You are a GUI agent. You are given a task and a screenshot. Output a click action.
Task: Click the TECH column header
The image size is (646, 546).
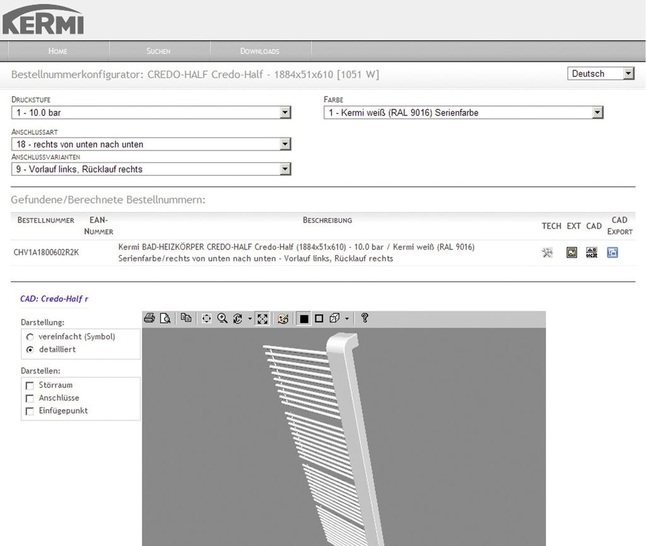pyautogui.click(x=552, y=226)
